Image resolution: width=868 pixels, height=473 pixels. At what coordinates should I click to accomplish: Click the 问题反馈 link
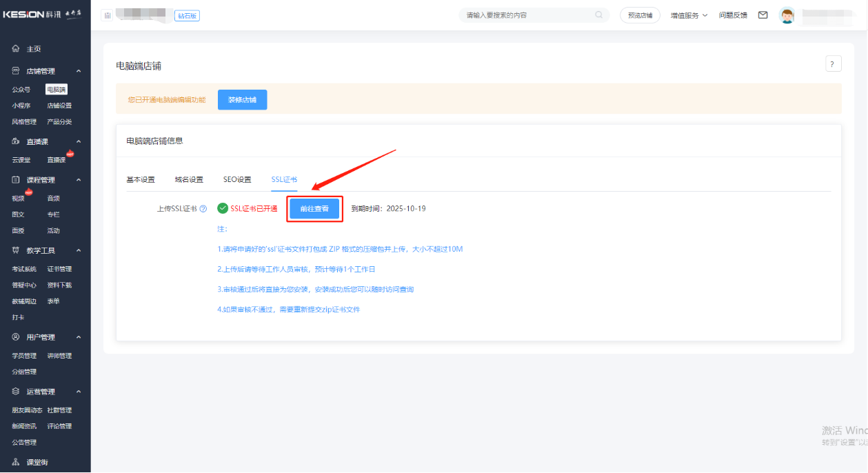tap(733, 15)
